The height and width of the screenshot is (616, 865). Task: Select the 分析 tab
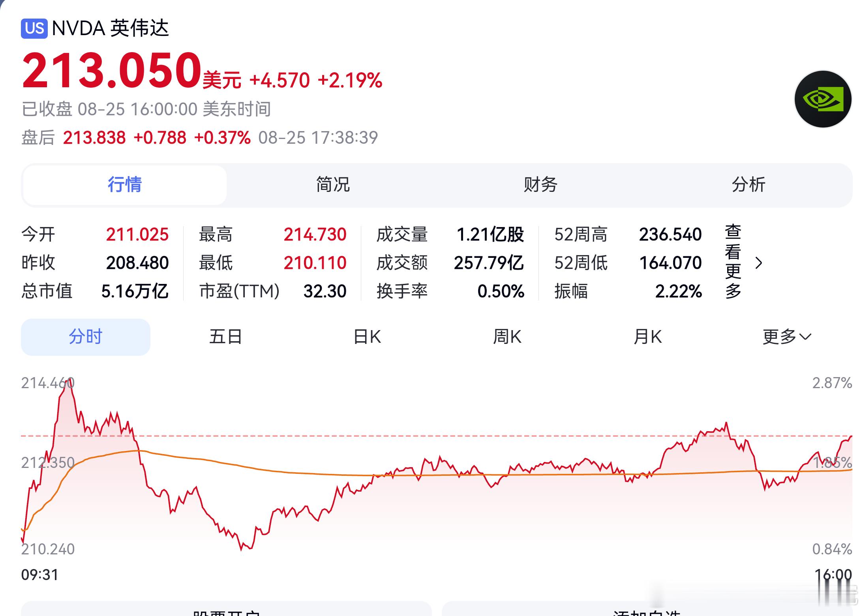749,185
